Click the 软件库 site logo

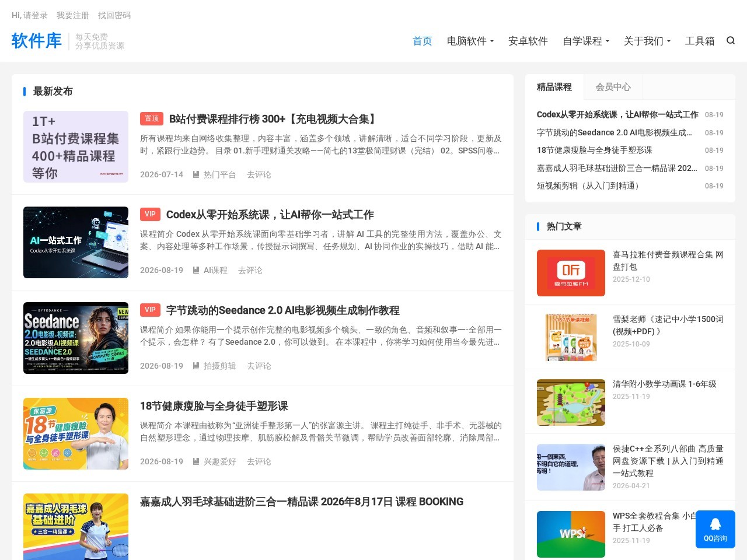tap(36, 40)
